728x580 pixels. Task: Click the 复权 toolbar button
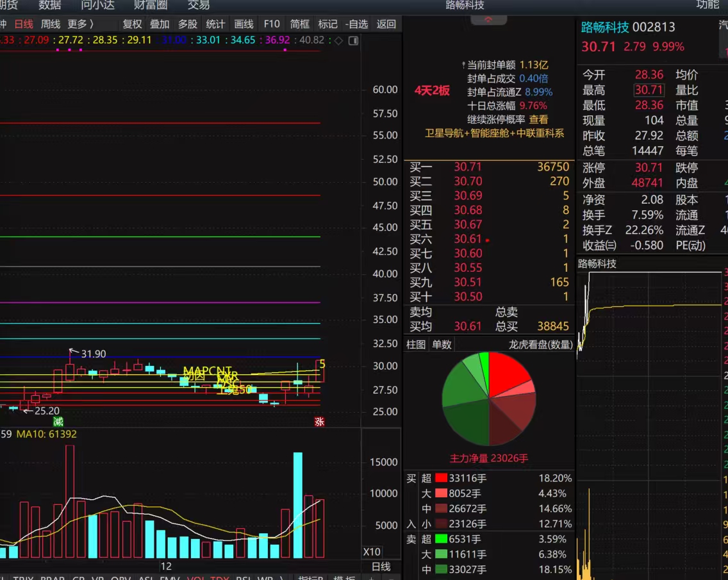(x=132, y=24)
